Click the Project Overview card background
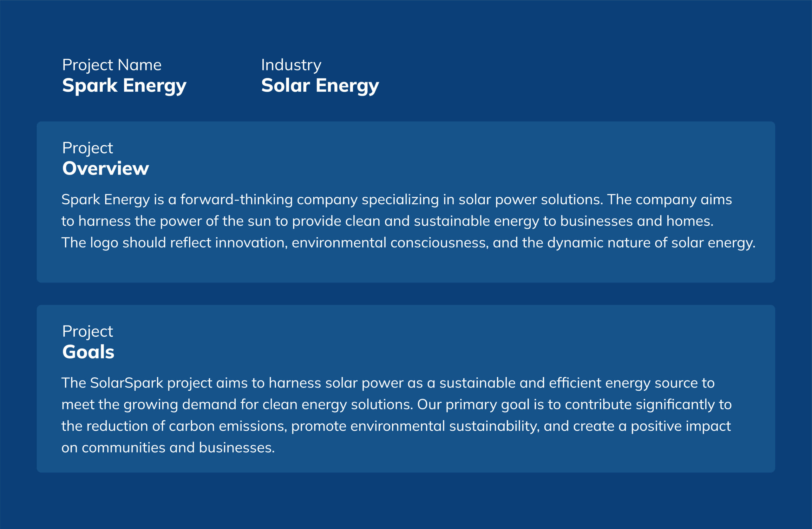This screenshot has width=812, height=529. pyautogui.click(x=406, y=202)
